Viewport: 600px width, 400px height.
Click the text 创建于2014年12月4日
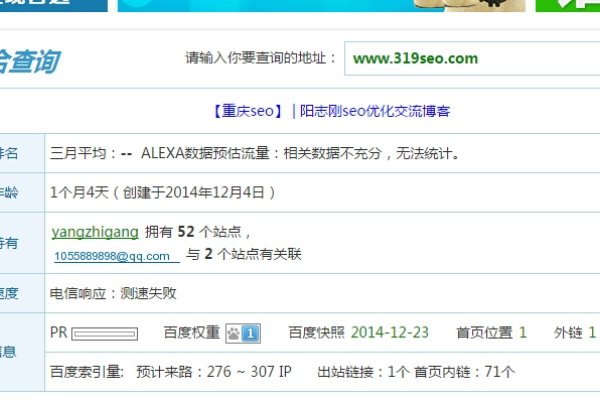194,192
